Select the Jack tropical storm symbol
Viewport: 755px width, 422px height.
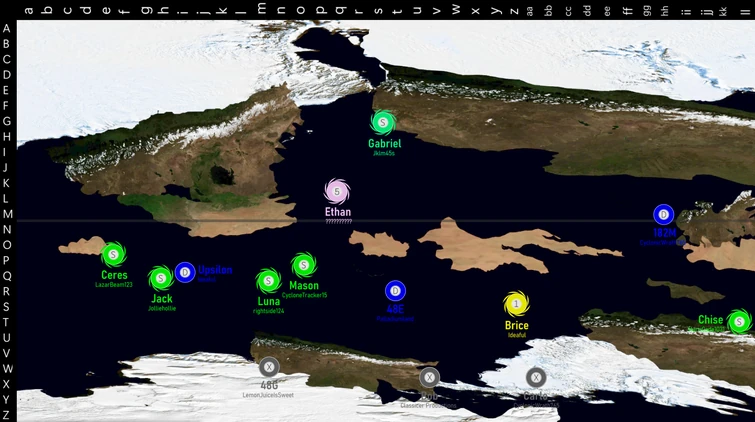(x=161, y=278)
